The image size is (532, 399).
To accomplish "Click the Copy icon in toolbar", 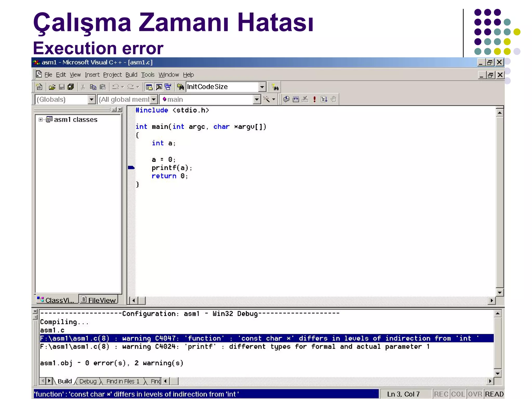I will point(93,87).
